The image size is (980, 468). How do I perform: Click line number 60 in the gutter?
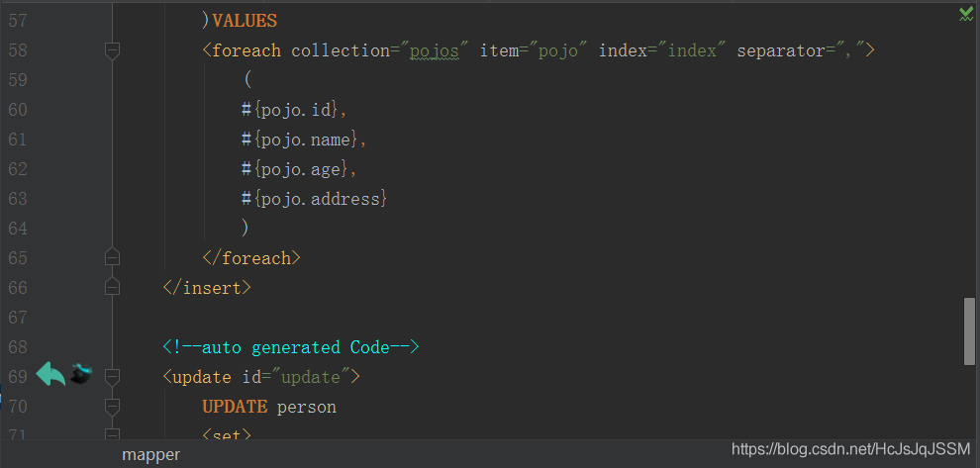point(18,110)
